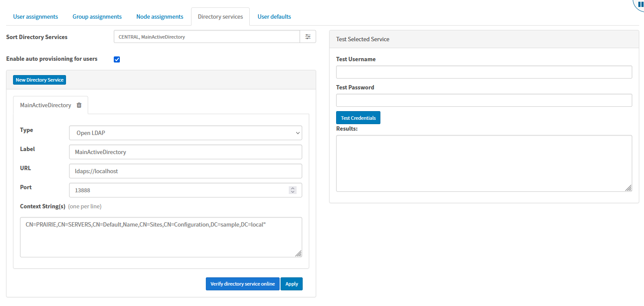644x306 pixels.
Task: Switch to the Group assignments tab
Action: [x=97, y=16]
